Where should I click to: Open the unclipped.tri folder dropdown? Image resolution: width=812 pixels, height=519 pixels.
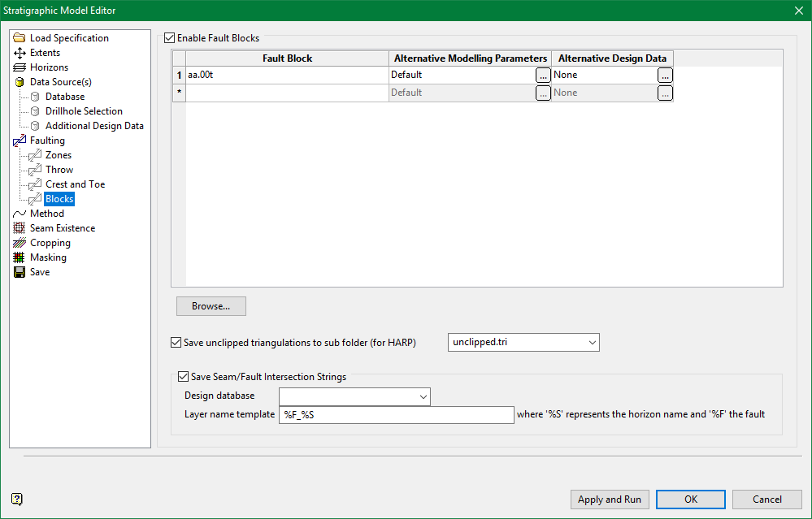pyautogui.click(x=590, y=343)
